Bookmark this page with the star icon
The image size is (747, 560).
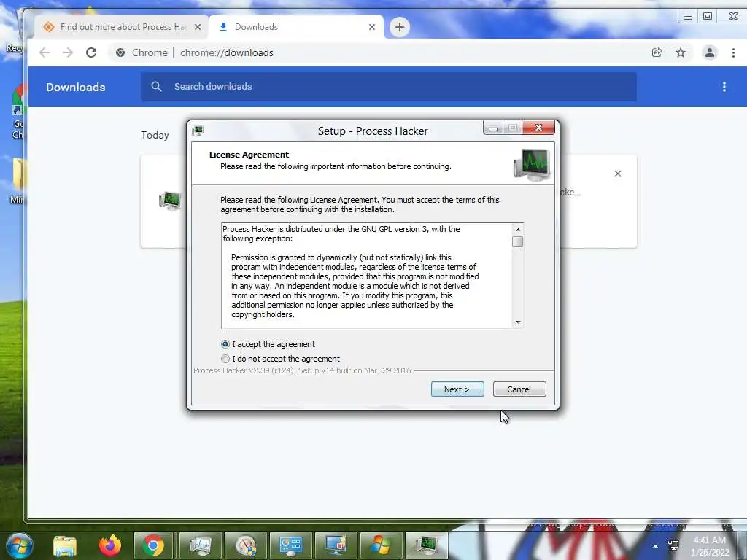(681, 52)
